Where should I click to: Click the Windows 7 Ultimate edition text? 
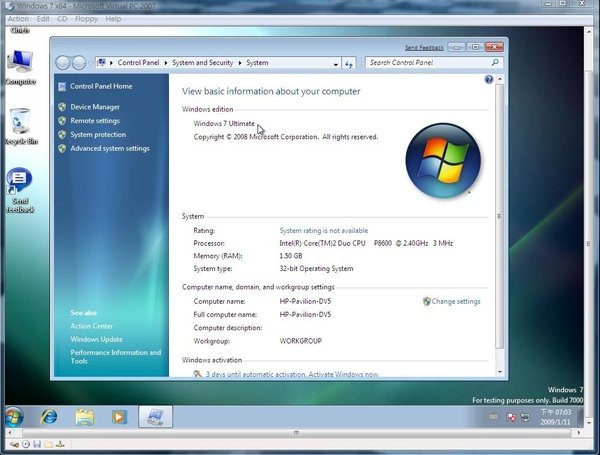[224, 124]
